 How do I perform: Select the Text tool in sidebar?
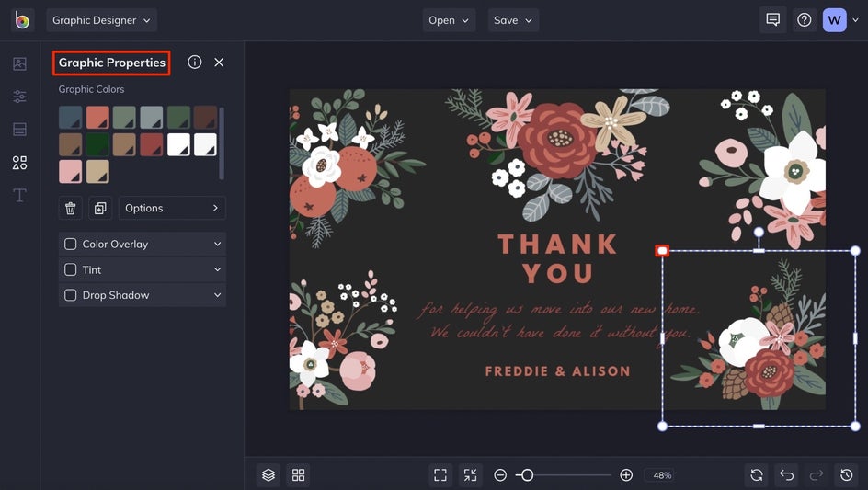19,195
